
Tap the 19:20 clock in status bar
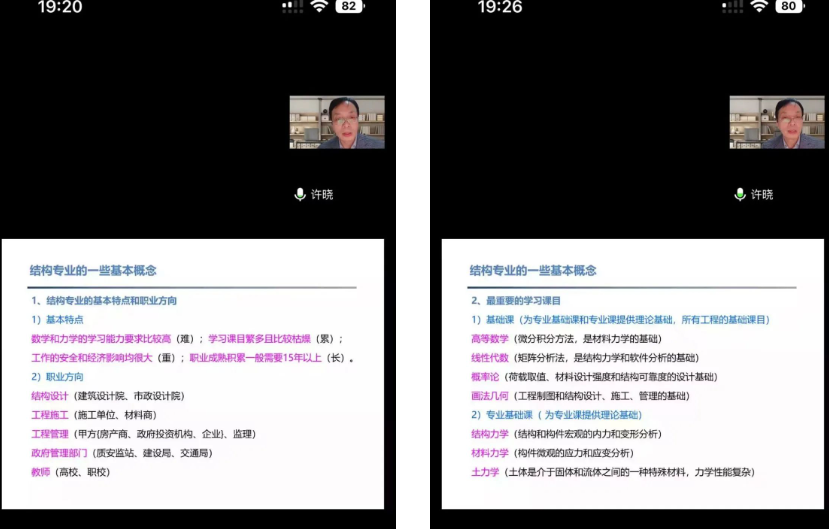(60, 7)
